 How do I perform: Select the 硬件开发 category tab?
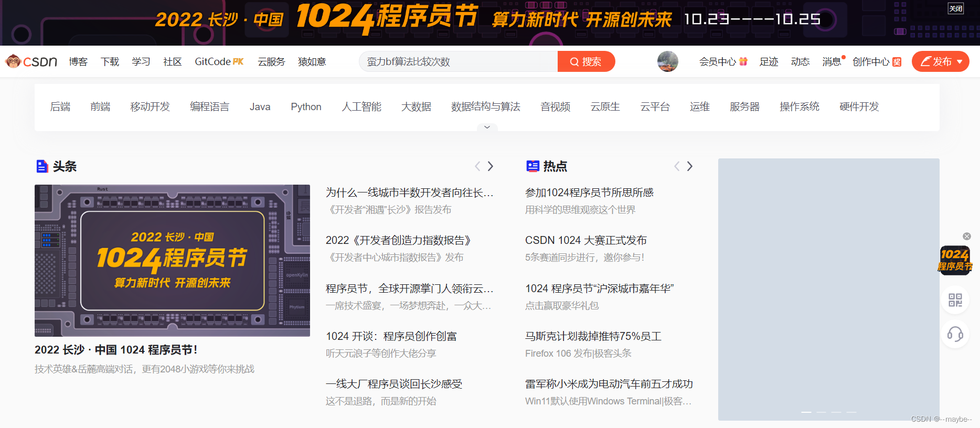click(859, 106)
